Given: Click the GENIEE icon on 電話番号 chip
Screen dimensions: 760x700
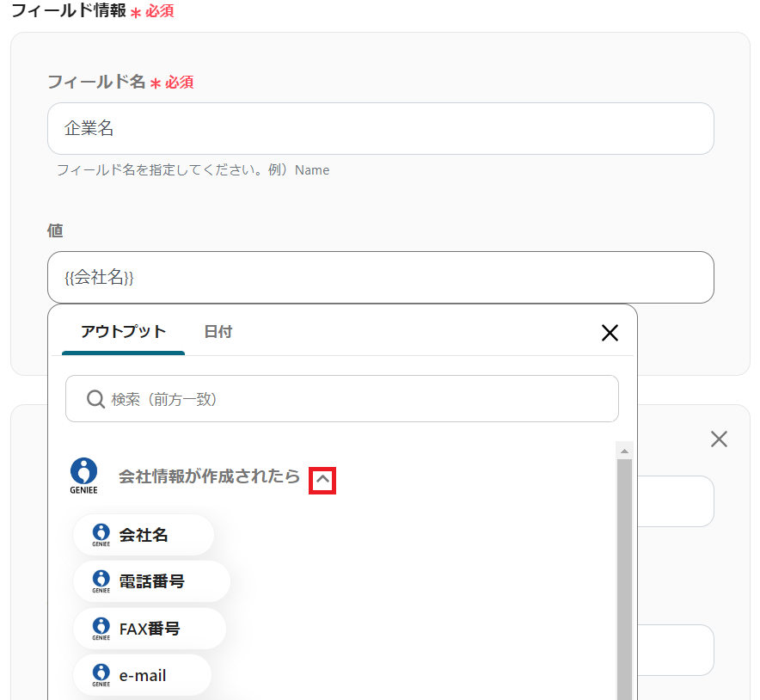Looking at the screenshot, I should click(x=101, y=581).
